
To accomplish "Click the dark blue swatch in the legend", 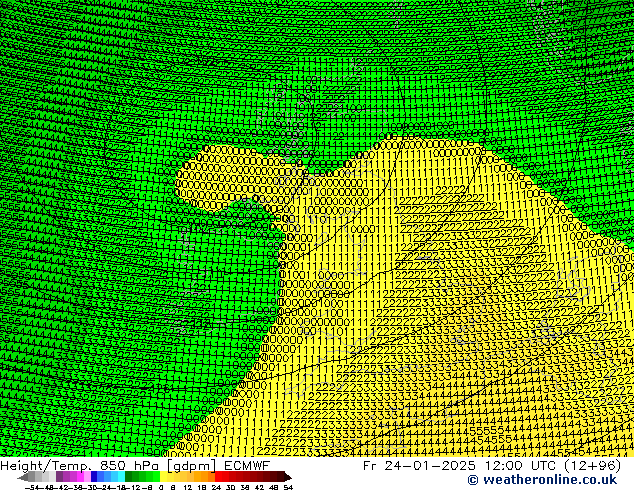I will click(94, 477).
